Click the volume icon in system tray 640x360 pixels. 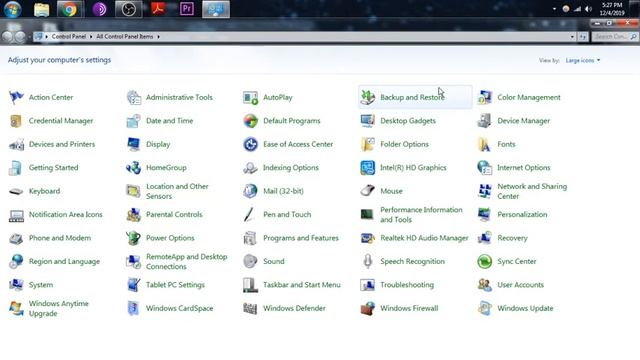tap(588, 9)
